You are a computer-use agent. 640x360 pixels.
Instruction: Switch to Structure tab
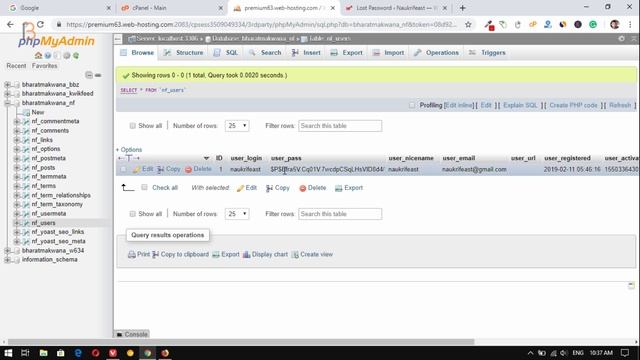pyautogui.click(x=183, y=53)
